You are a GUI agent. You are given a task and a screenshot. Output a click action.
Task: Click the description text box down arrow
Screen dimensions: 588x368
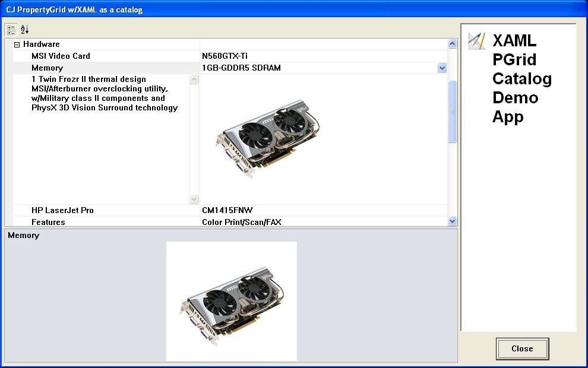click(194, 199)
